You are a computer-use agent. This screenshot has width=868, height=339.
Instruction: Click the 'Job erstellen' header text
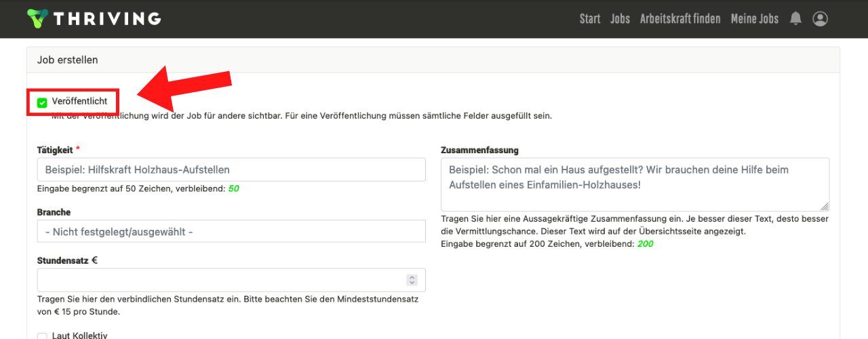[68, 60]
